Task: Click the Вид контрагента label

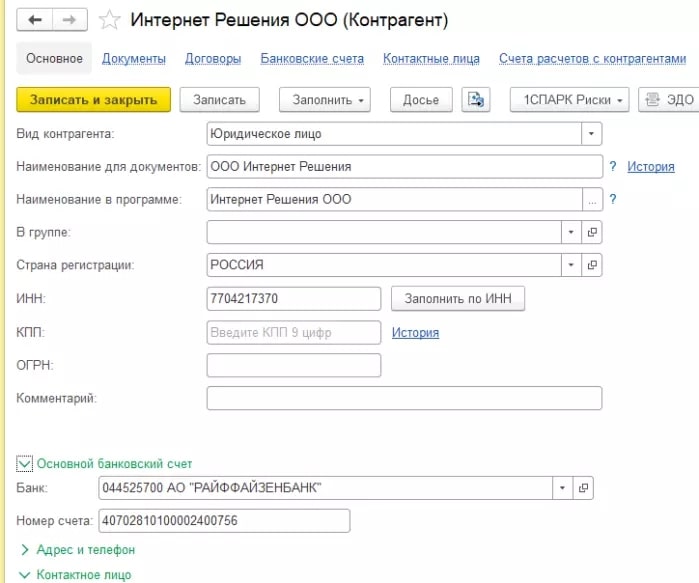Action: pos(65,134)
